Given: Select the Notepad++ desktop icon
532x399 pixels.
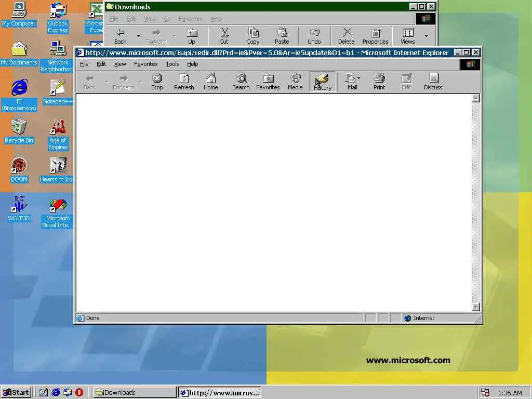Looking at the screenshot, I should point(58,92).
